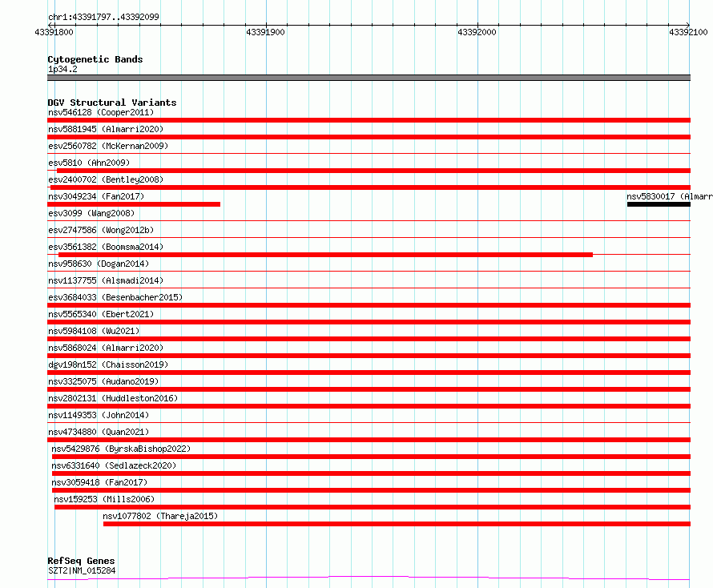The height and width of the screenshot is (588, 713).
Task: Click ruler position 43391900
Action: [265, 32]
